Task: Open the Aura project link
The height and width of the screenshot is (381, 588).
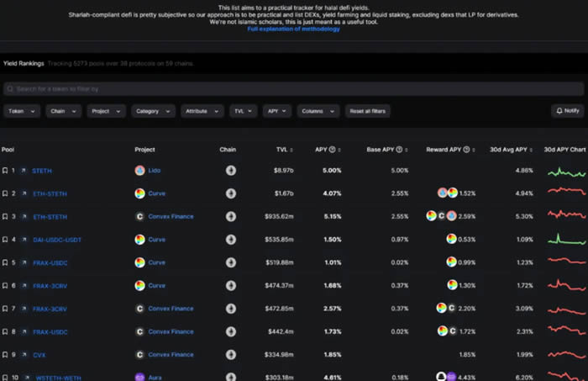Action: 155,378
